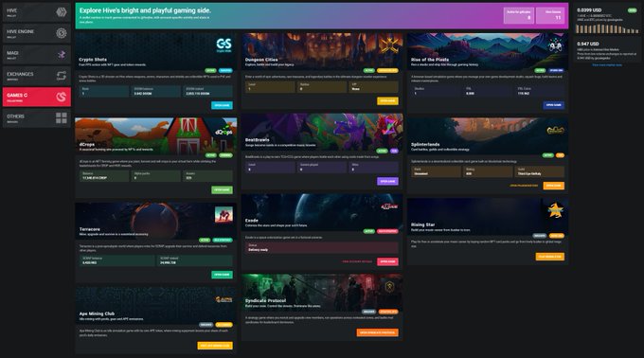Open game button in Dungeon Cities card
This screenshot has width=644, height=358.
(387, 101)
